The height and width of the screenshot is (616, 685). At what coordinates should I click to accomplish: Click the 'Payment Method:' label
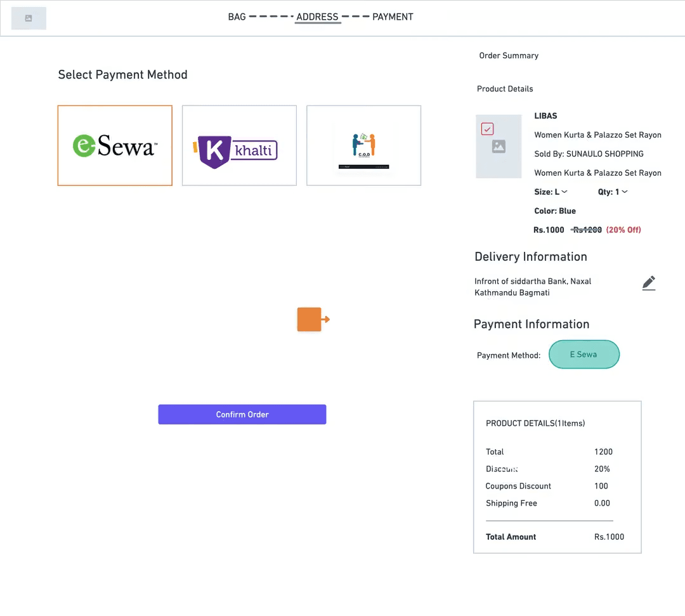point(509,356)
